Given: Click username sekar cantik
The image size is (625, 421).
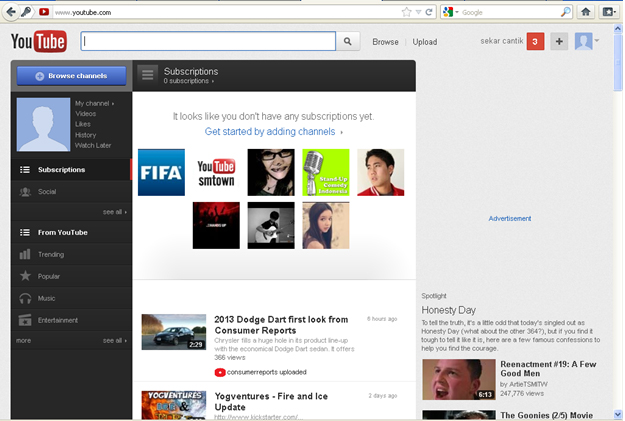Looking at the screenshot, I should (x=501, y=41).
